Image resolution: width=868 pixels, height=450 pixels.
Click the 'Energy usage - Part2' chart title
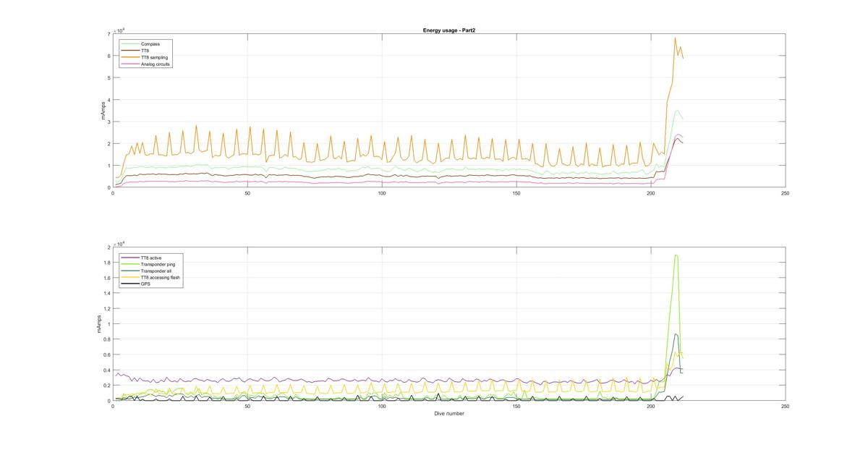[x=448, y=30]
